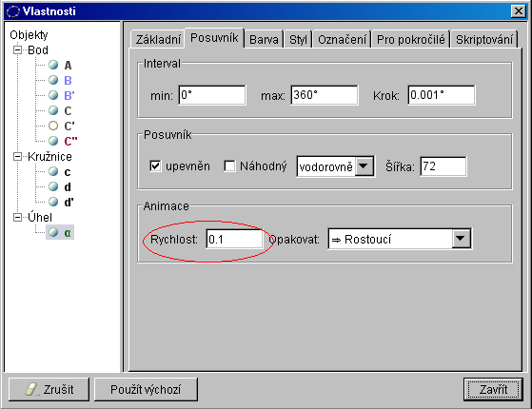The height and width of the screenshot is (409, 532).
Task: Click the eraser icon on Zrušit button
Action: [31, 389]
